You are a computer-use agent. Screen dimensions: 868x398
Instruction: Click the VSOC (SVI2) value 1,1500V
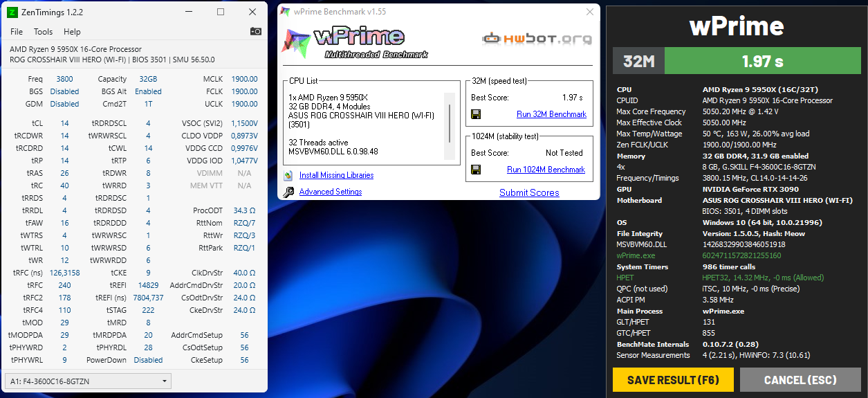coord(244,123)
